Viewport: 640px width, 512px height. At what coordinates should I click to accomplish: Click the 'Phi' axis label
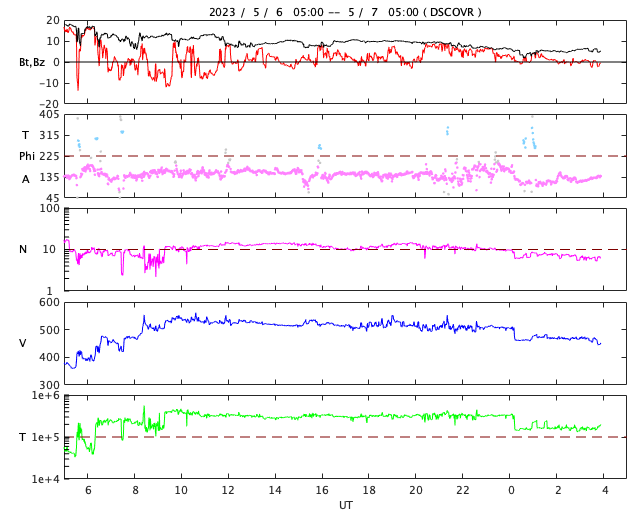(27, 156)
